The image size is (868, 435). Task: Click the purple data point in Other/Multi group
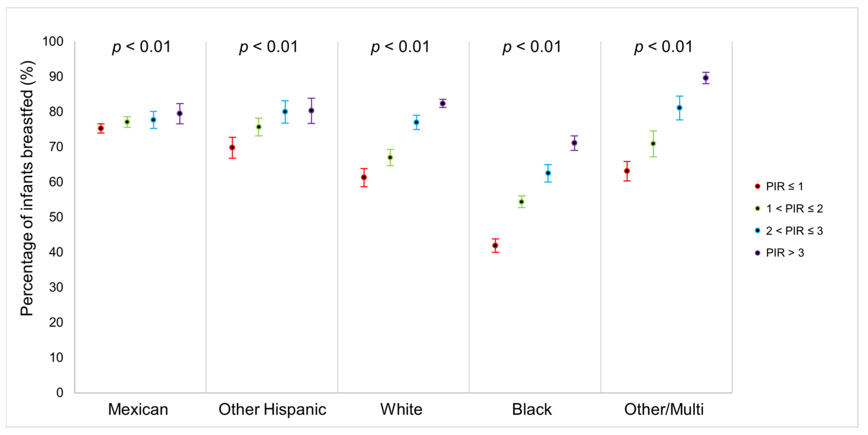coord(705,78)
